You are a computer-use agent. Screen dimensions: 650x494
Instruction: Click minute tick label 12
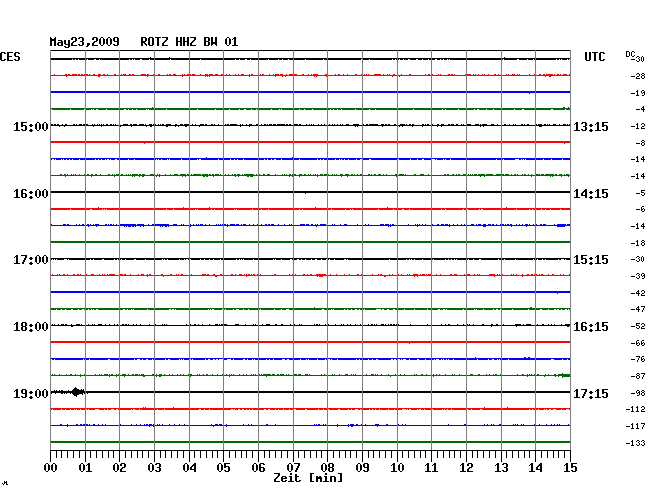pyautogui.click(x=466, y=468)
